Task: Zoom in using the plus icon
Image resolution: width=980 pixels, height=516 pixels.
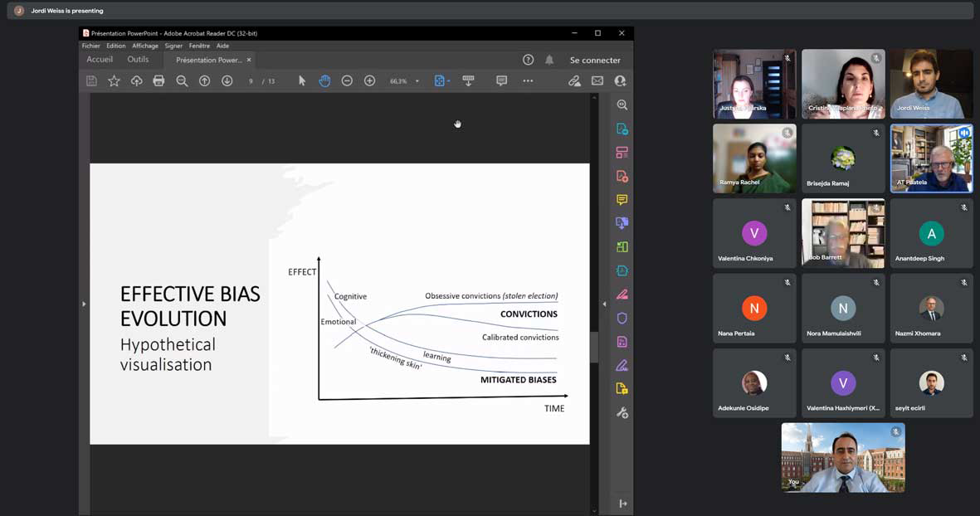Action: tap(369, 80)
